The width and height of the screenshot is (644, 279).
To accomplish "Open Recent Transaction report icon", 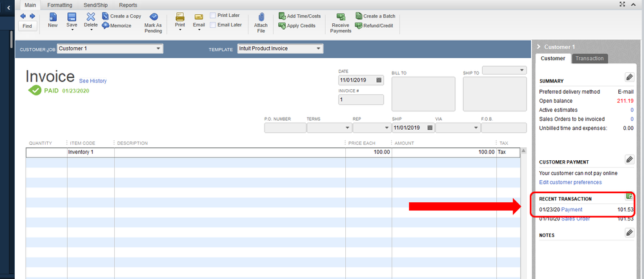I will pos(629,197).
